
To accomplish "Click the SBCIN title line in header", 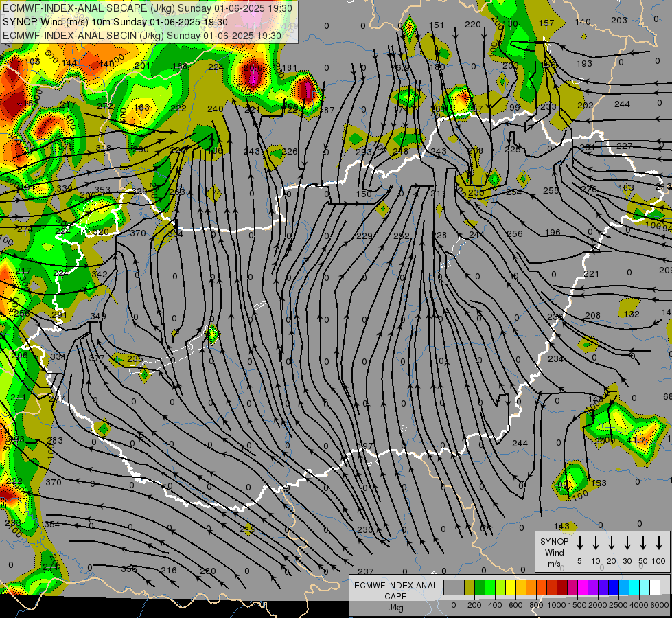I will 142,36.
